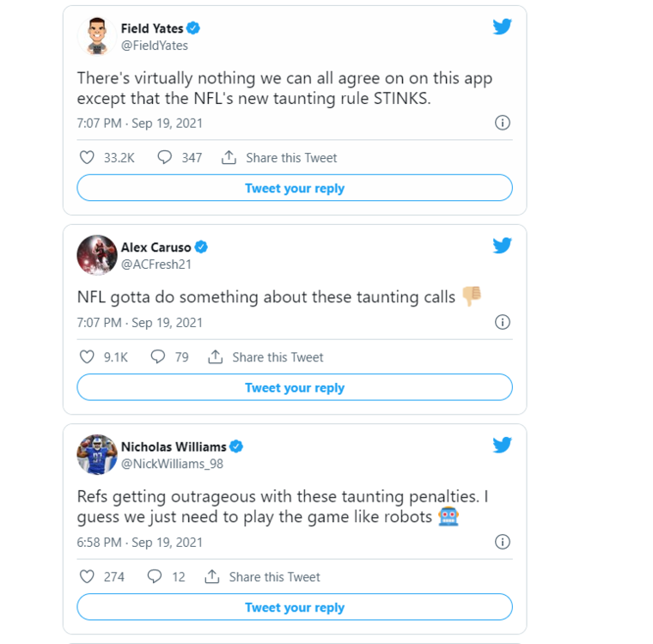Open Alex Caruso's profile picture
Screen dimensions: 653x644
[x=97, y=255]
